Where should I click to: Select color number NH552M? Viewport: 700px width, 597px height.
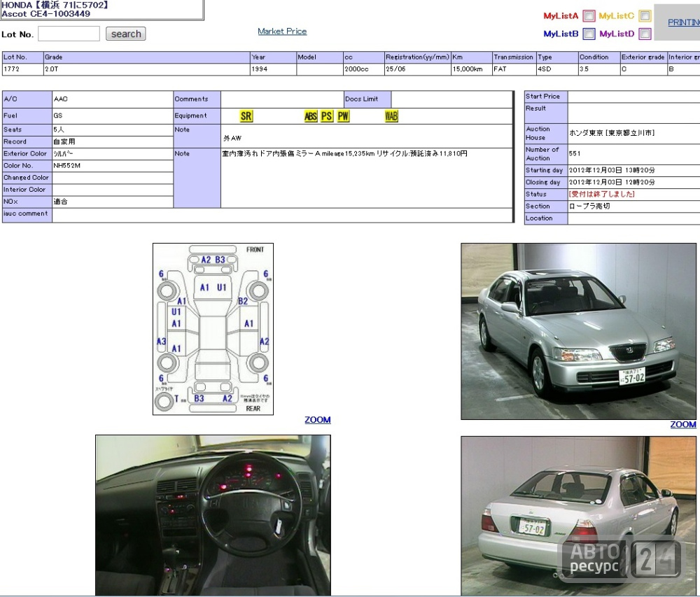point(67,166)
